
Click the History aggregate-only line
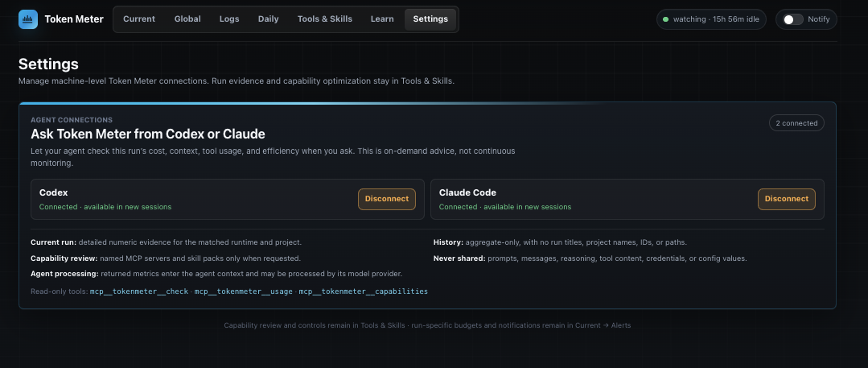[x=560, y=242]
